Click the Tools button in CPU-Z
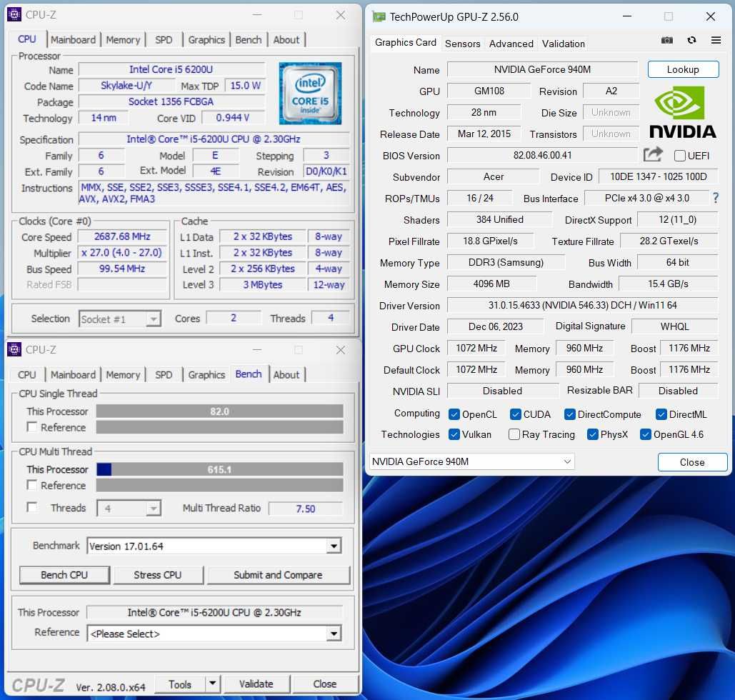735x700 pixels. point(180,684)
